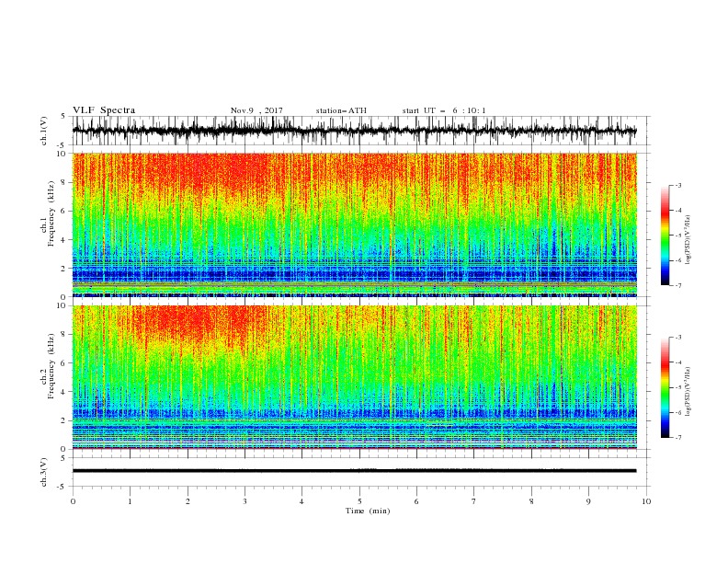The width and height of the screenshot is (728, 563).
Task: Click the "ch.1(V)" waveform axis label
Action: point(44,131)
